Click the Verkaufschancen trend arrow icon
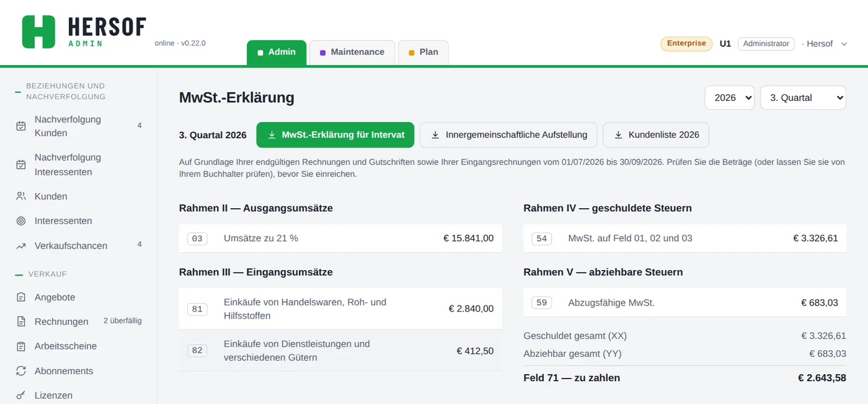The height and width of the screenshot is (404, 868). click(x=21, y=245)
